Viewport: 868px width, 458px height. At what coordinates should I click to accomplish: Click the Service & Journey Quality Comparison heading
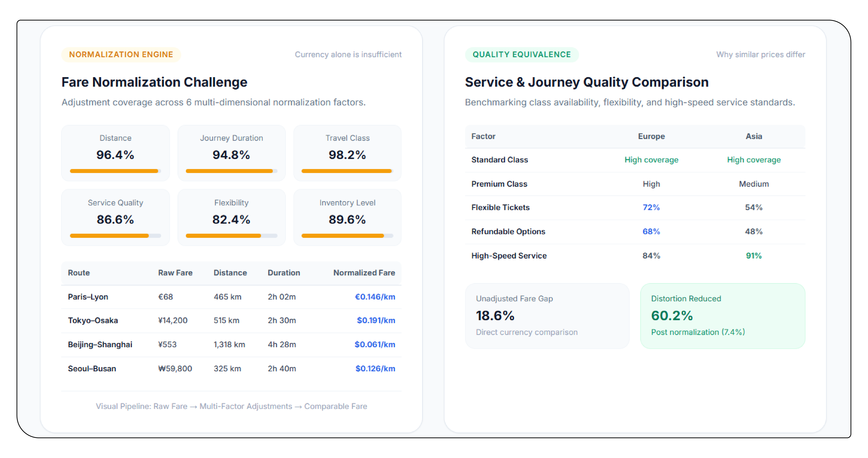tap(587, 82)
